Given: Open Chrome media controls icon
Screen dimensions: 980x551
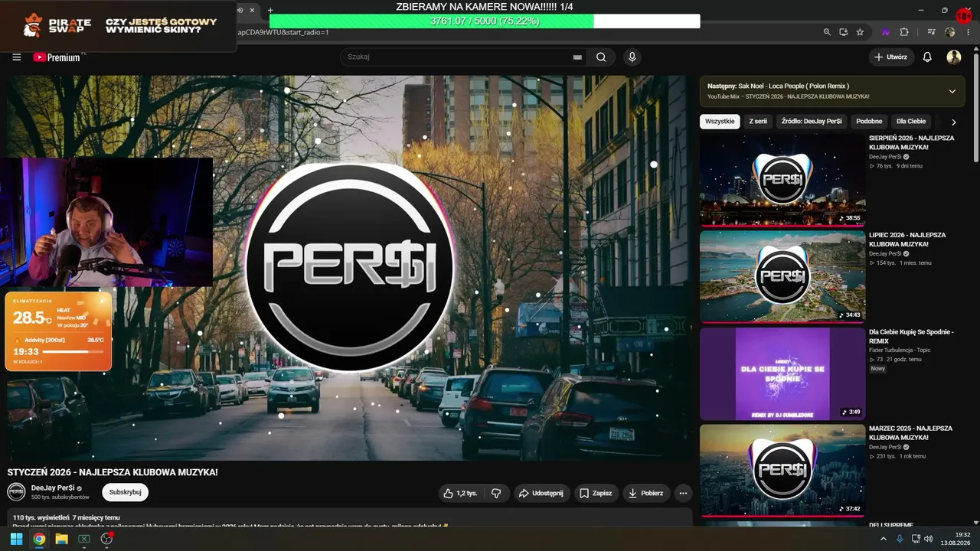Looking at the screenshot, I should tap(931, 32).
